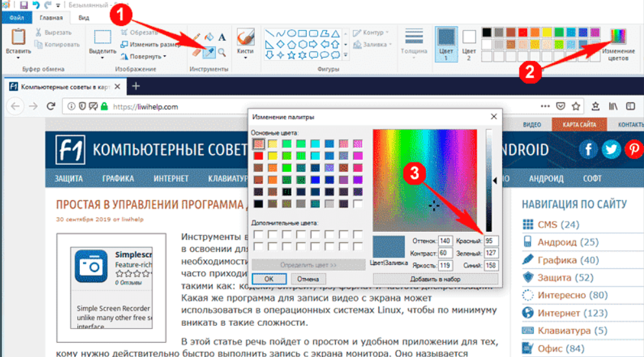This screenshot has width=644, height=357.
Task: Select the eyedropper color picker tool
Action: (x=210, y=51)
